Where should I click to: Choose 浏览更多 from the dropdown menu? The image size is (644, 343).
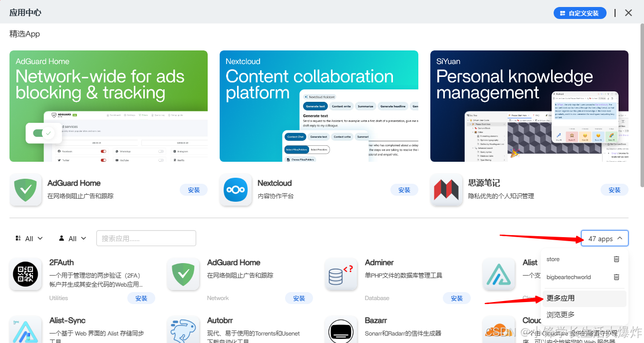pos(584,315)
